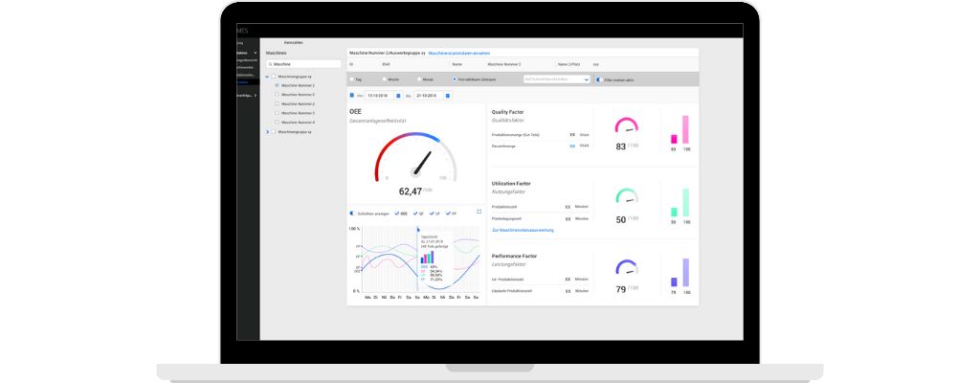Click the Quality Factor pink gauge

(626, 126)
